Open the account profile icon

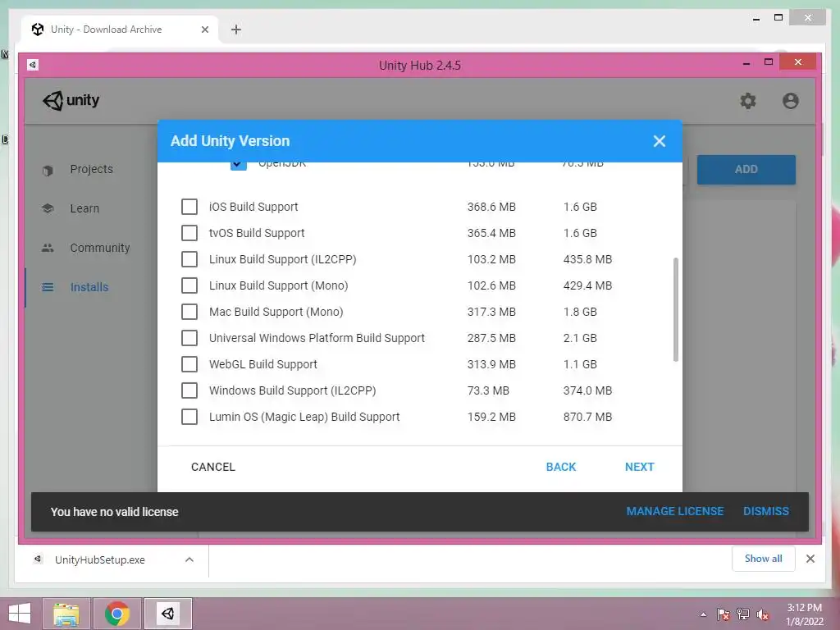click(x=790, y=101)
